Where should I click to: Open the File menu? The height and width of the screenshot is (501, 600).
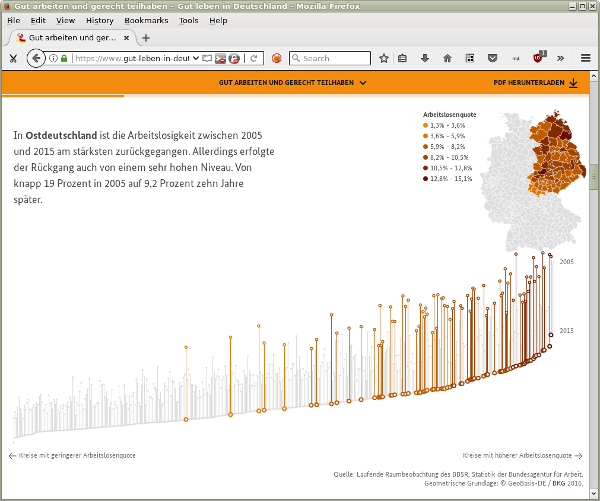(x=14, y=21)
